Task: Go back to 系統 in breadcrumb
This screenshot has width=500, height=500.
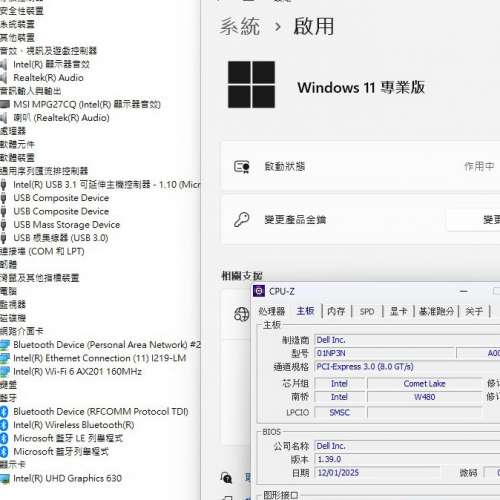Action: point(240,26)
